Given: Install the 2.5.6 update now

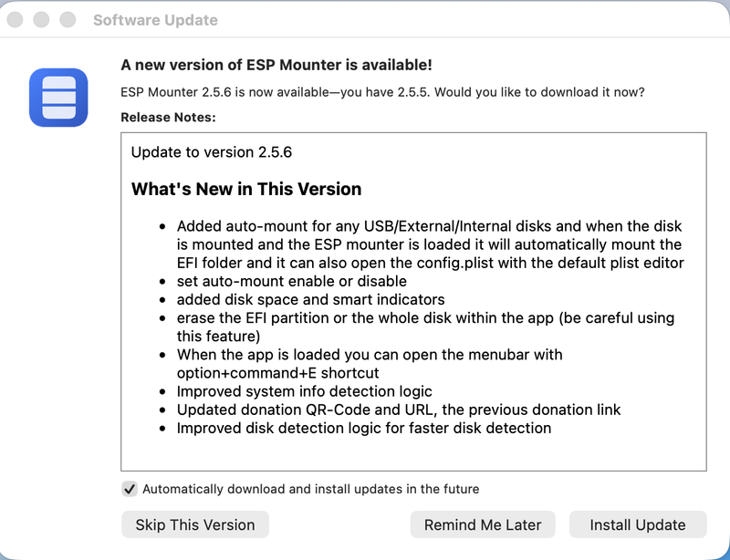Looking at the screenshot, I should point(638,524).
